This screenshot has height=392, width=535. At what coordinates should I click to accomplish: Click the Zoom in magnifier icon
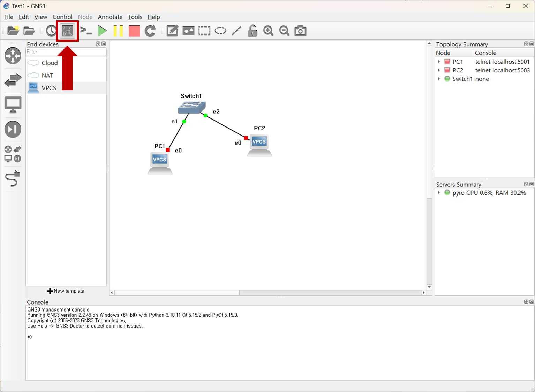268,31
